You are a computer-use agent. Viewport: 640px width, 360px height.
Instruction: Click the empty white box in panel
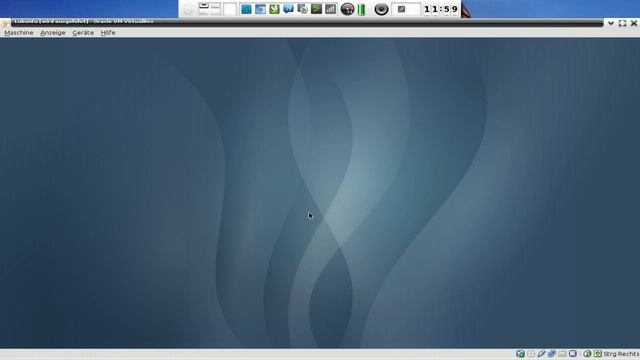coord(230,9)
